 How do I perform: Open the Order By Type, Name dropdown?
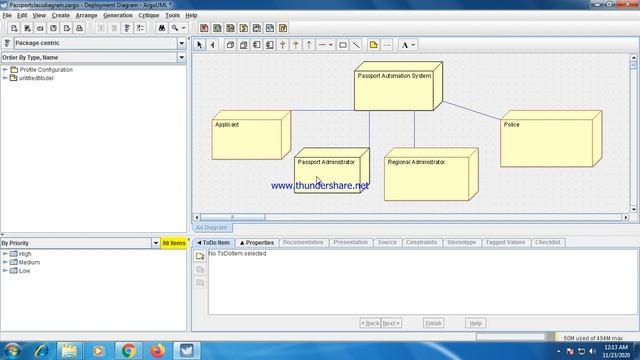pos(182,58)
